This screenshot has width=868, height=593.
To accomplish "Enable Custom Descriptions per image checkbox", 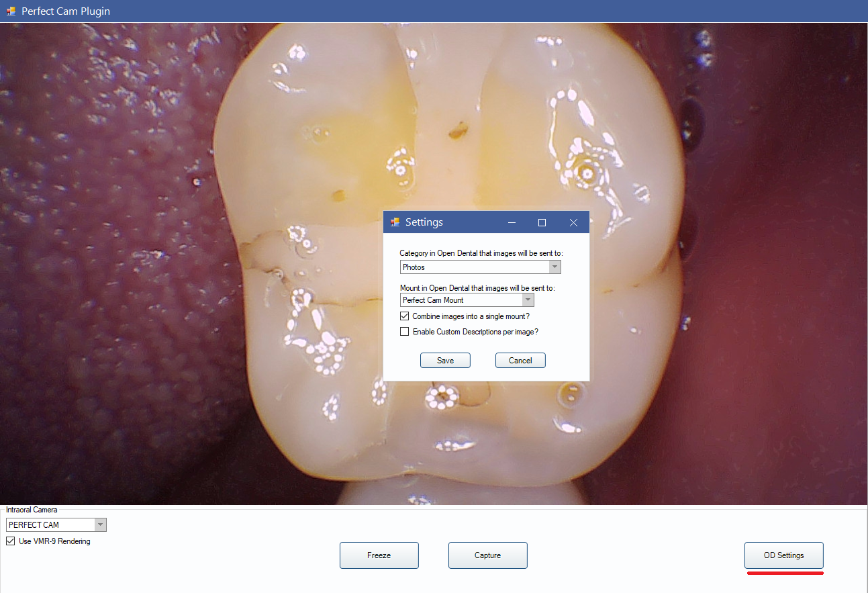I will (x=404, y=331).
